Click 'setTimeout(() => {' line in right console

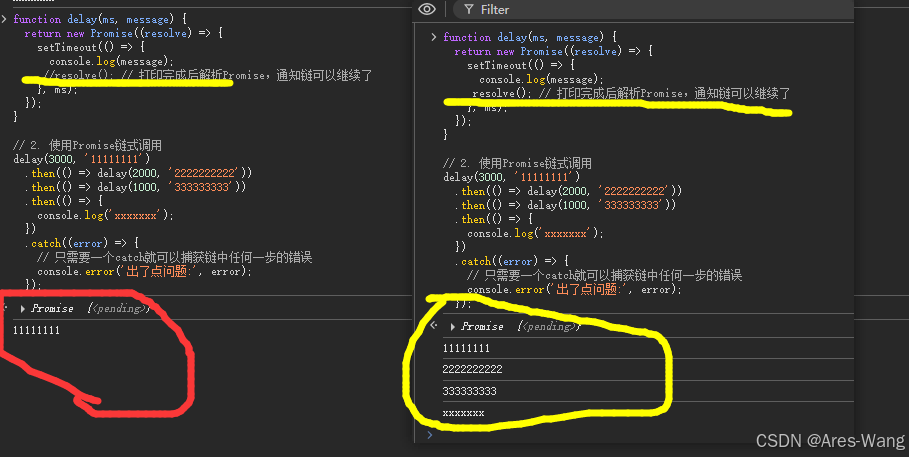pos(521,66)
